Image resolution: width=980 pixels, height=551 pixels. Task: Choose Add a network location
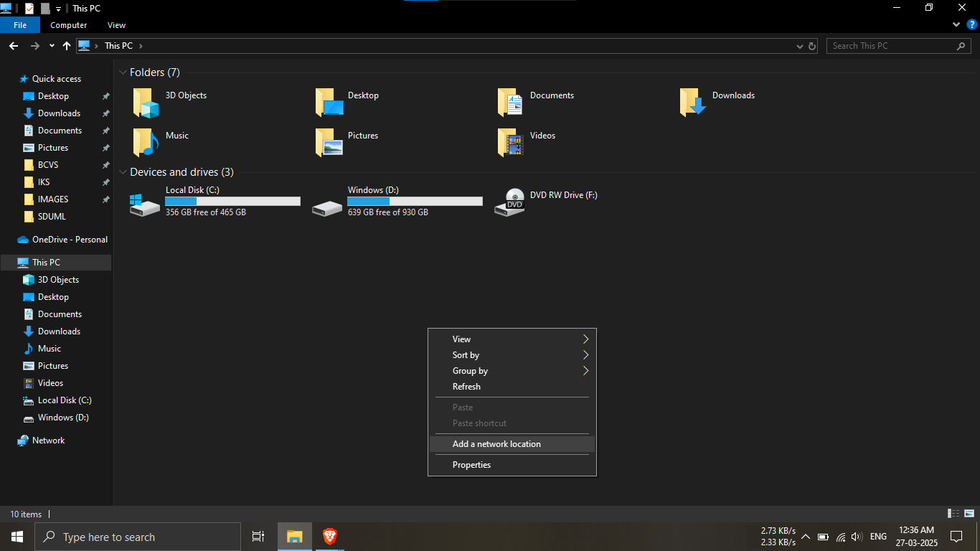click(496, 444)
